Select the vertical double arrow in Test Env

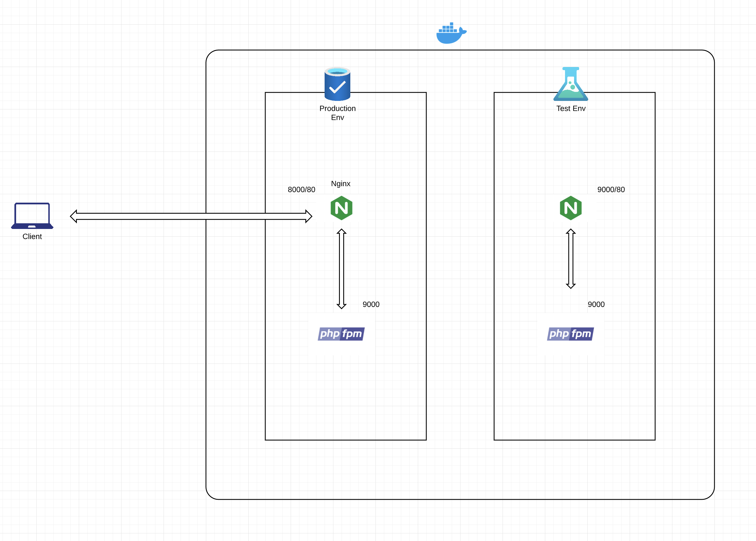(571, 259)
